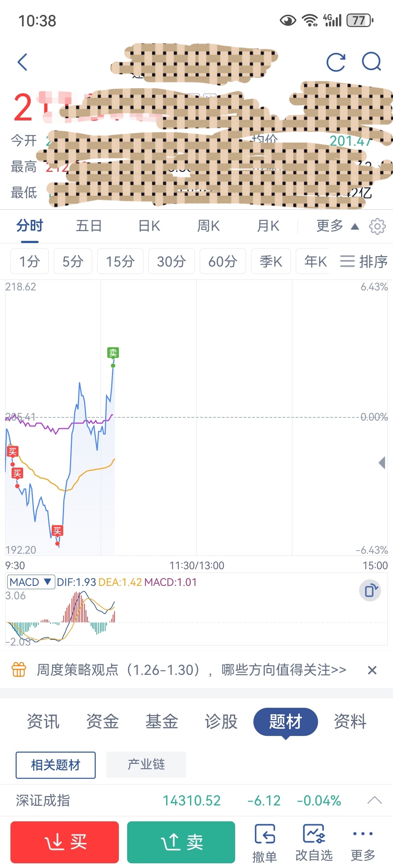Select the 5分 interval option
393x868 pixels.
[73, 261]
